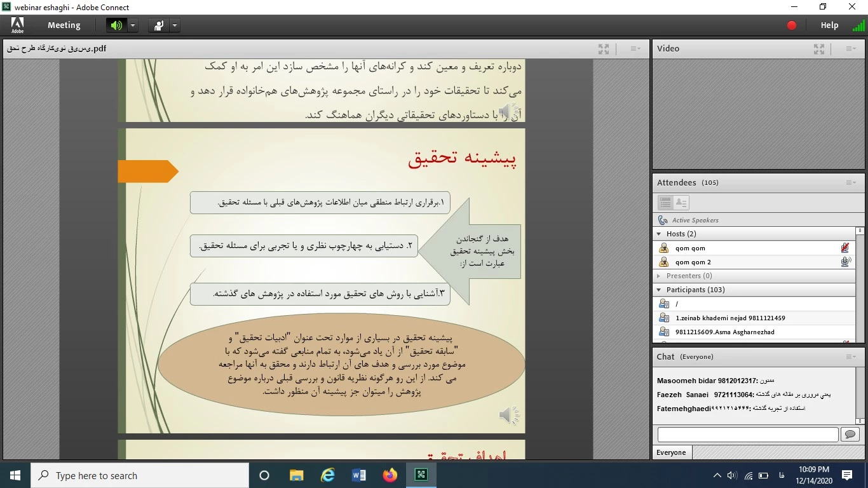Click the chat message input field
Viewport: 868px width, 488px height.
tap(747, 435)
